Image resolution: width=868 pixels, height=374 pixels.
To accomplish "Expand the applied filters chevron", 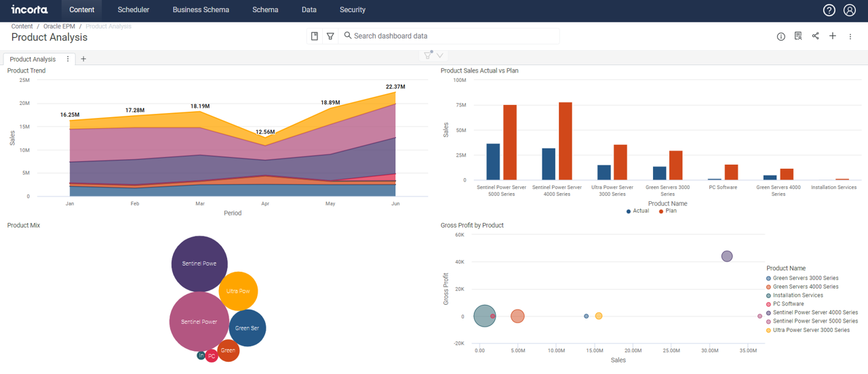I will click(x=440, y=56).
